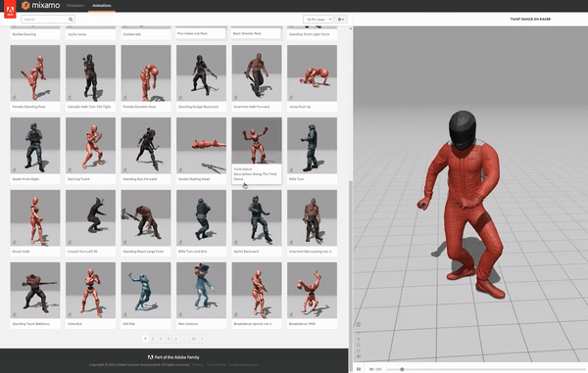This screenshot has width=588, height=373.
Task: Select Pain Gesture thumbnail
Action: (x=201, y=290)
